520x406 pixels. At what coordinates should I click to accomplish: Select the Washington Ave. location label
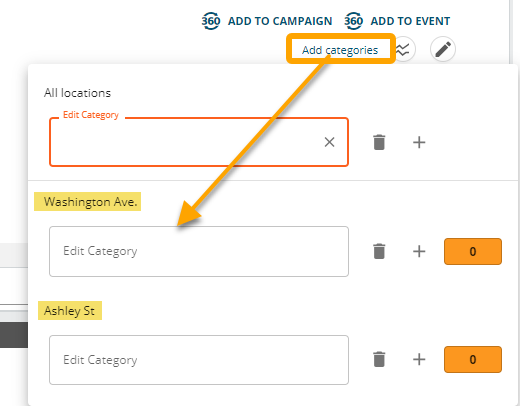[x=88, y=202]
